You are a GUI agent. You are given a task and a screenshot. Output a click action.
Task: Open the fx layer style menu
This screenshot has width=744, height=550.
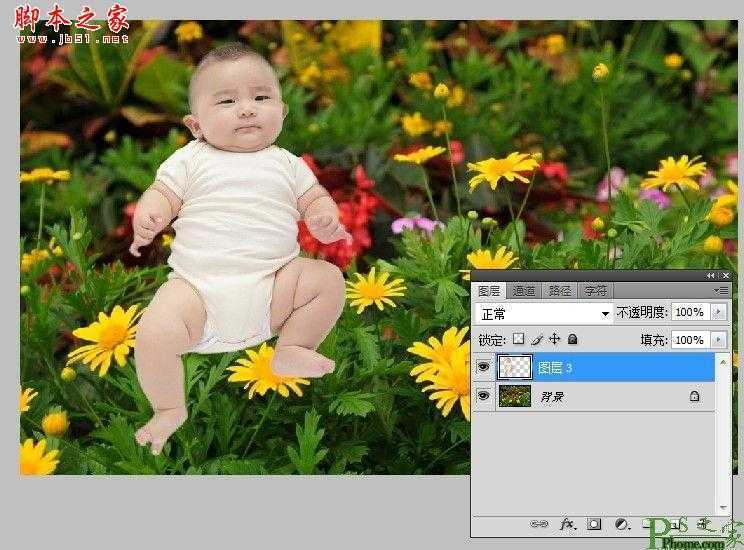[567, 524]
